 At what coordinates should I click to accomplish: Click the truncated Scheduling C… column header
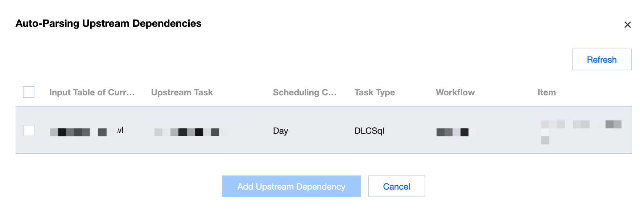pos(305,92)
